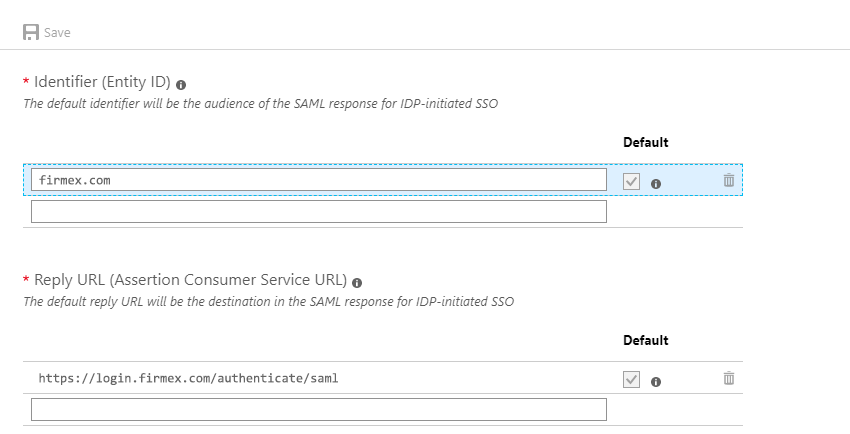Click the Reply URL (Assertion Consumer Service URL) label
850x434 pixels.
tap(190, 280)
